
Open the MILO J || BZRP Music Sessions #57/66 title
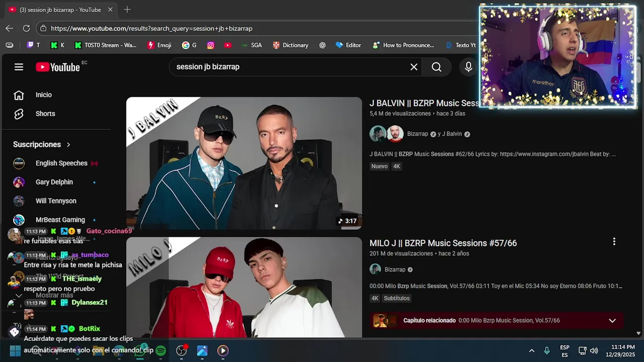pos(443,243)
